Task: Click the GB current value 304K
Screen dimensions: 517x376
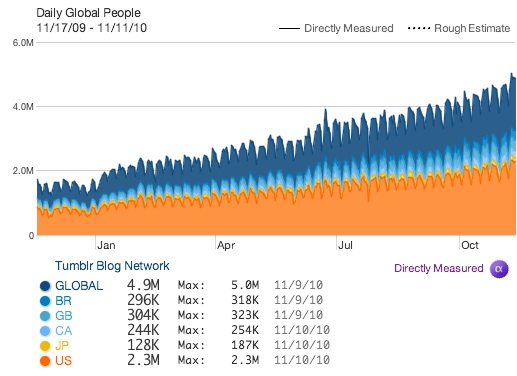Action: [143, 315]
